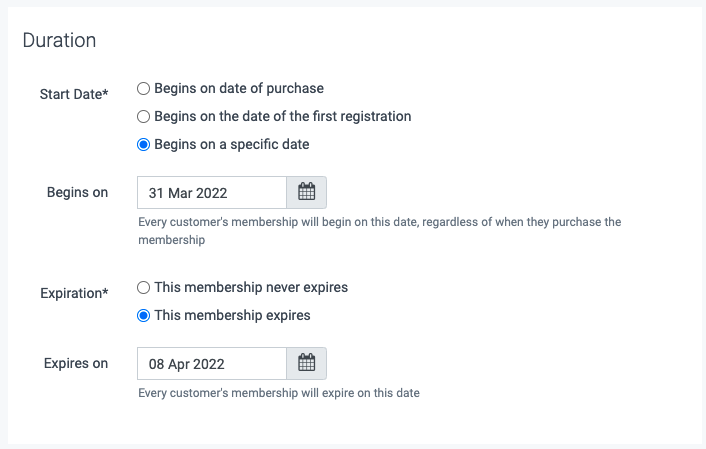Click the Expires on field label
The height and width of the screenshot is (449, 706).
point(76,363)
